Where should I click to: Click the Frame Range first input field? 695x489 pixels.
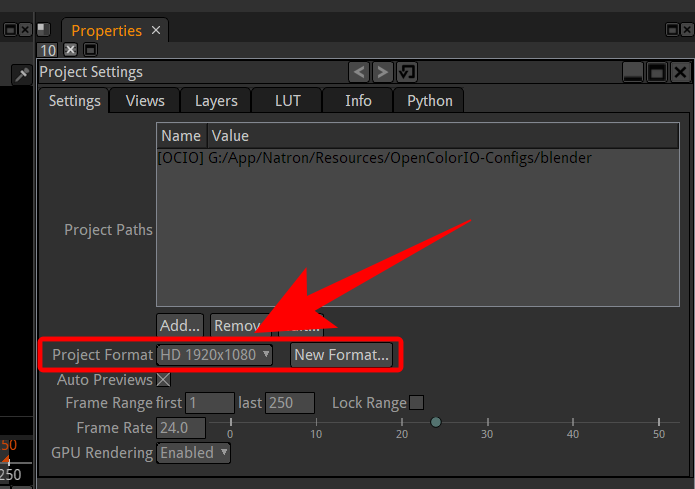click(209, 403)
